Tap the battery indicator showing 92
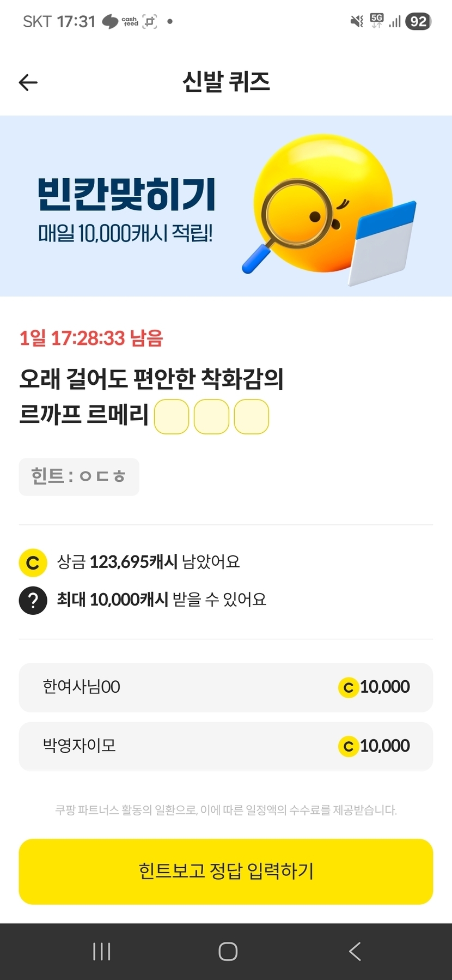This screenshot has height=980, width=452. [418, 22]
